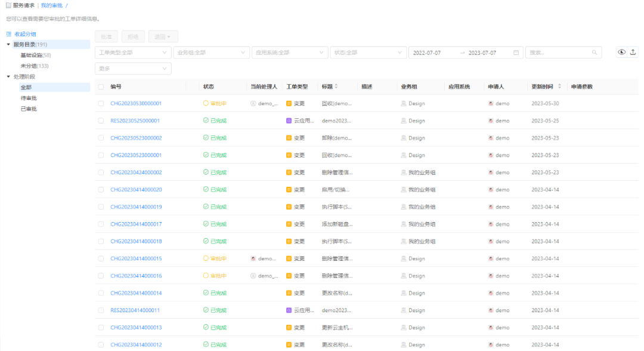Click the search magnifier icon
The height and width of the screenshot is (351, 644).
595,53
